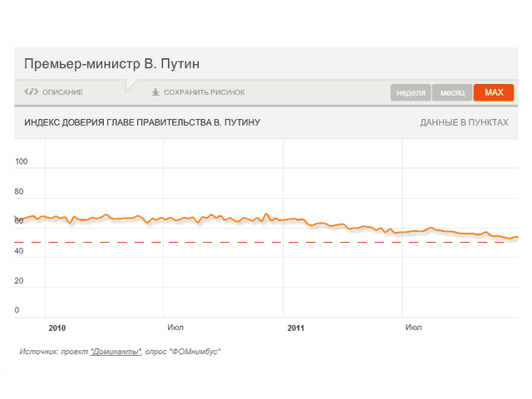Click the 80 value on the Y axis

click(19, 191)
